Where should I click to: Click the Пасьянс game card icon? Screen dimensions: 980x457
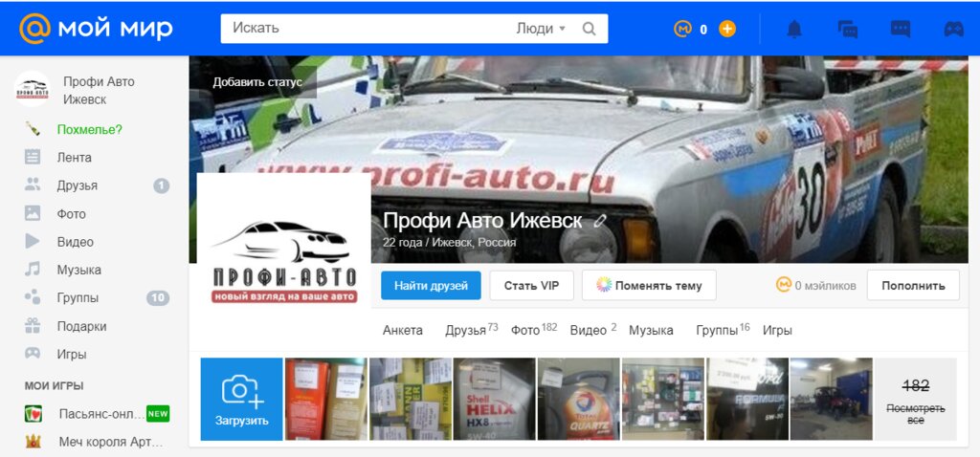pos(33,414)
